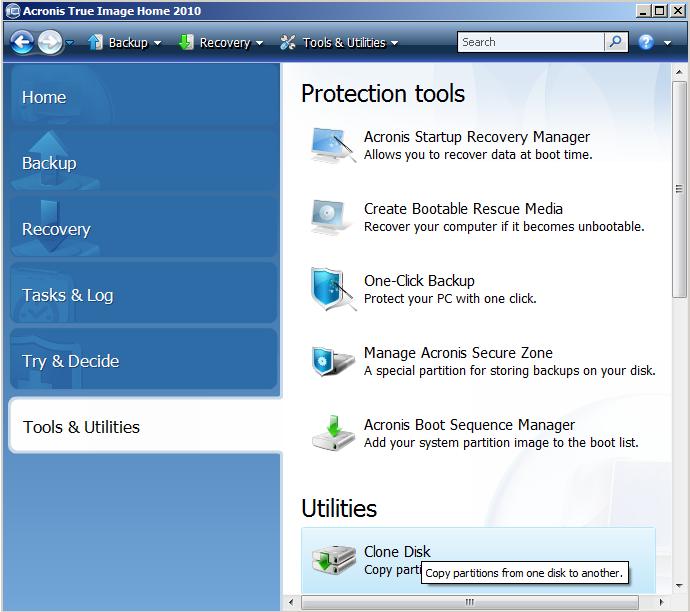
Task: Open the Try & Decide sidebar section
Action: [x=143, y=359]
